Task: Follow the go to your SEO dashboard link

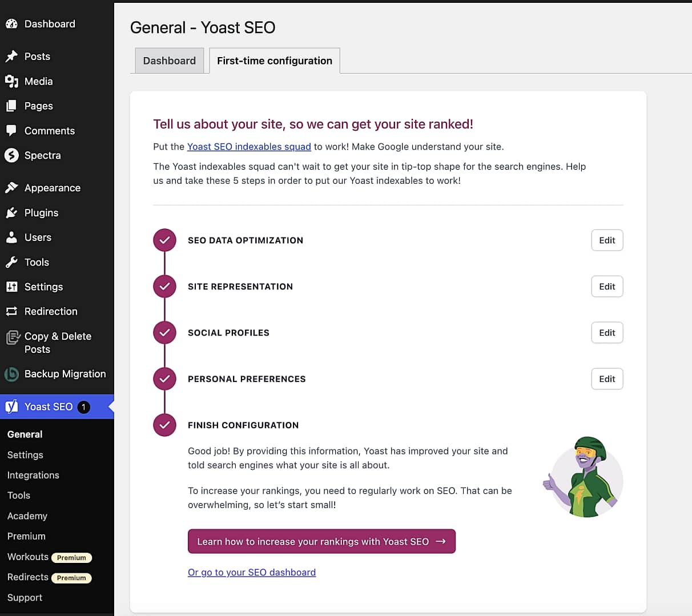Action: tap(252, 572)
